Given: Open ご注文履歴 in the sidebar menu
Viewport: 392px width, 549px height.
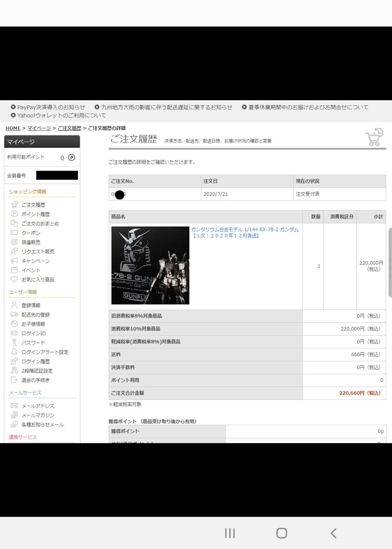Looking at the screenshot, I should click(33, 205).
